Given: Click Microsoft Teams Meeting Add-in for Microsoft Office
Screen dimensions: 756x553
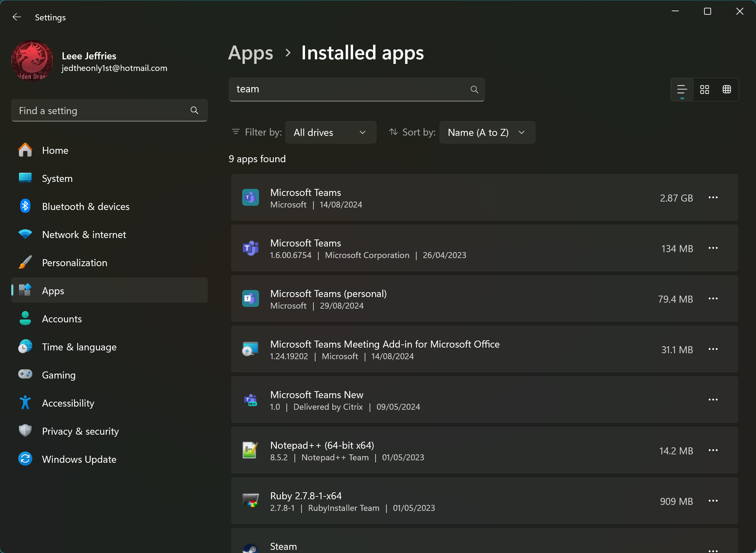Looking at the screenshot, I should click(x=385, y=344).
